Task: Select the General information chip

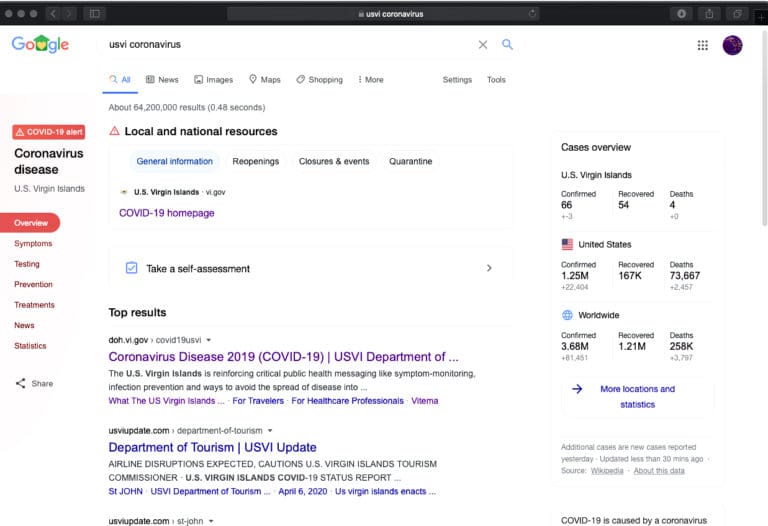Action: pos(174,161)
